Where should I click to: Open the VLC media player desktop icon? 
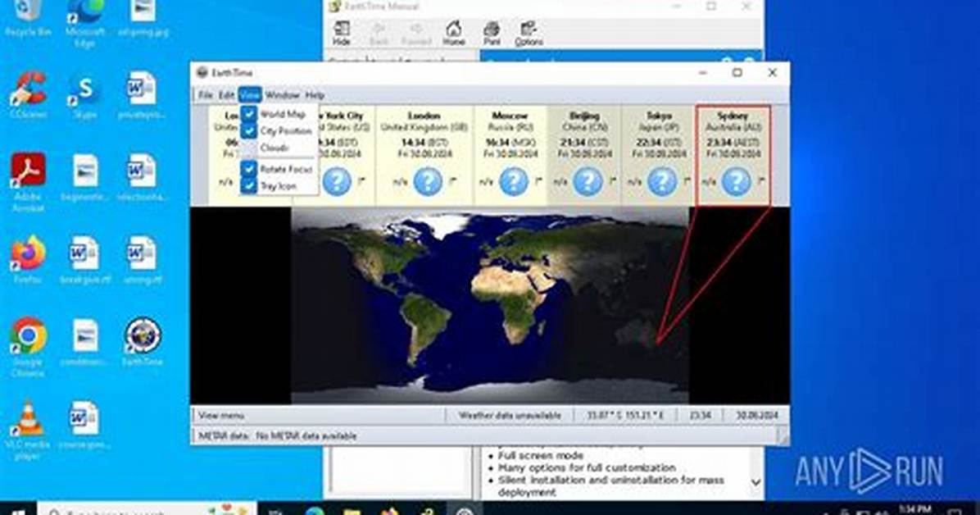28,431
